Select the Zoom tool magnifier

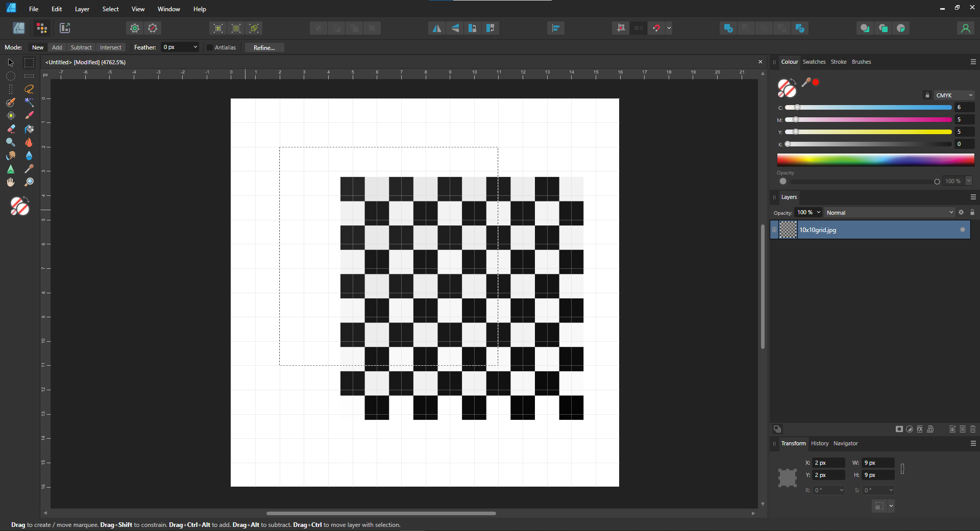[29, 182]
